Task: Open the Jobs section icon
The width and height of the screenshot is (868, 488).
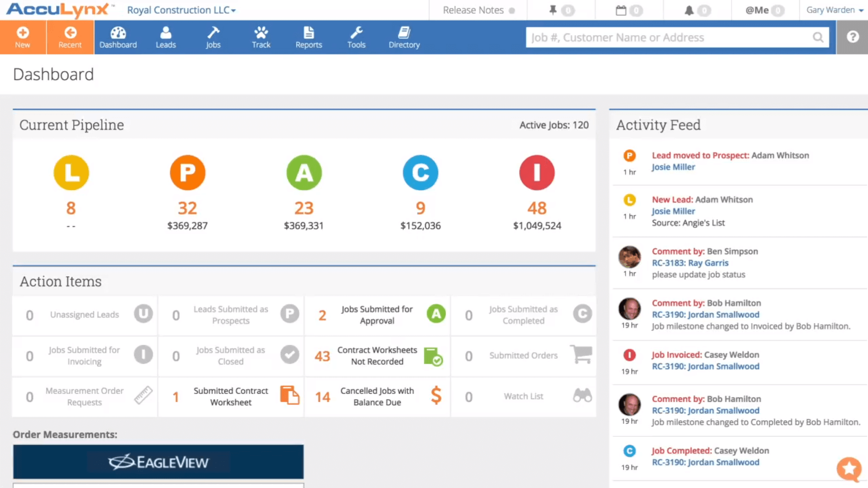Action: 213,36
